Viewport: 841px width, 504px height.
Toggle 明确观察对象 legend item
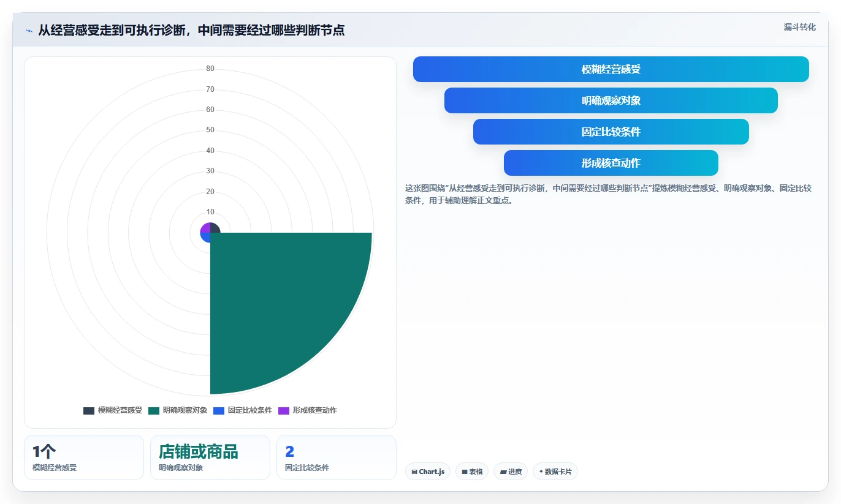[178, 410]
